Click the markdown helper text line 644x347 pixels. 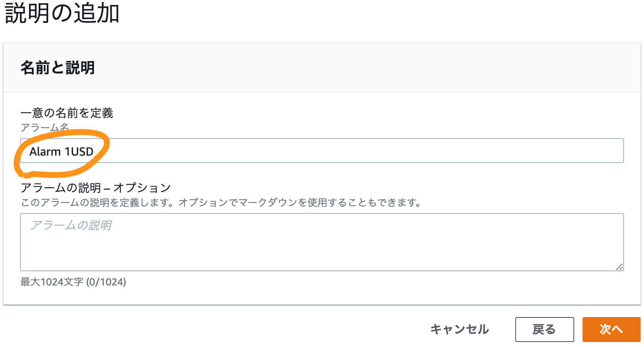pos(221,203)
